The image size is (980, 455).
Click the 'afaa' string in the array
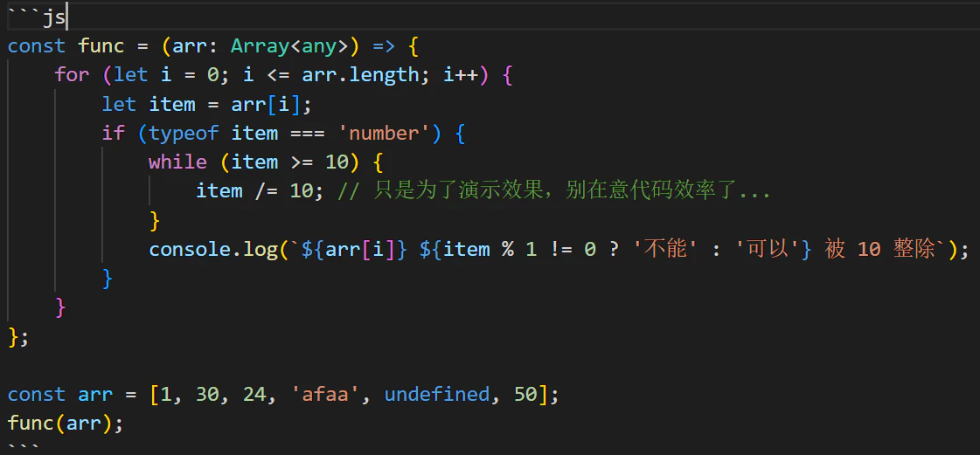[325, 395]
